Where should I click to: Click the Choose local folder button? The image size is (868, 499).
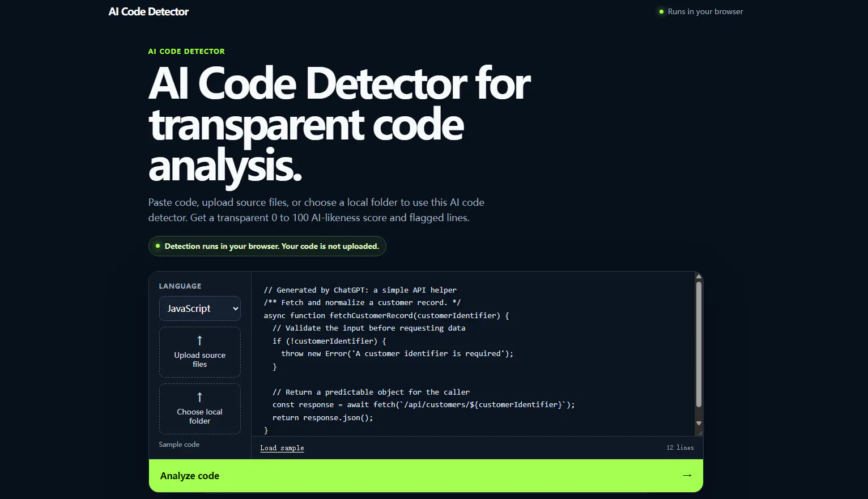[200, 409]
